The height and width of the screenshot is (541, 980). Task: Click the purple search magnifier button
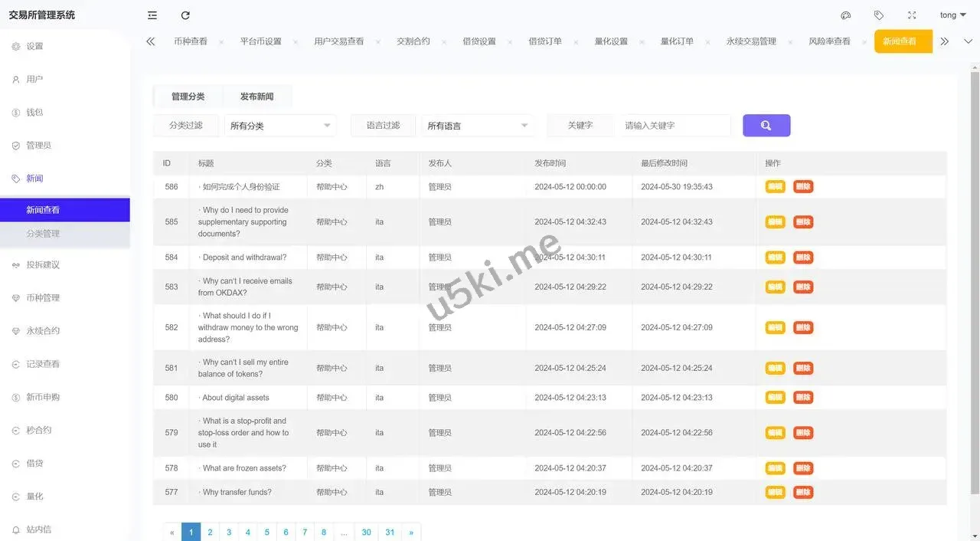[x=766, y=126]
